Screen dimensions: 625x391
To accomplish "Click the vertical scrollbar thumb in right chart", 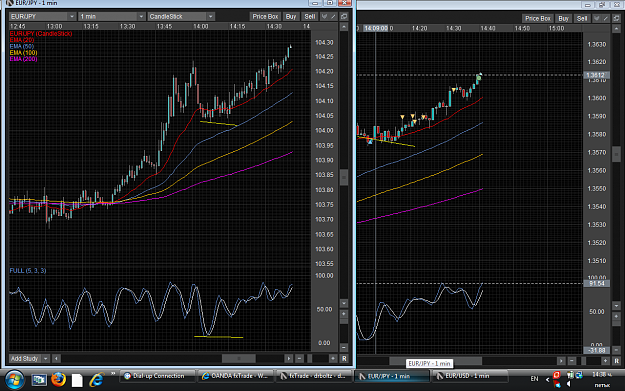I will (x=616, y=154).
